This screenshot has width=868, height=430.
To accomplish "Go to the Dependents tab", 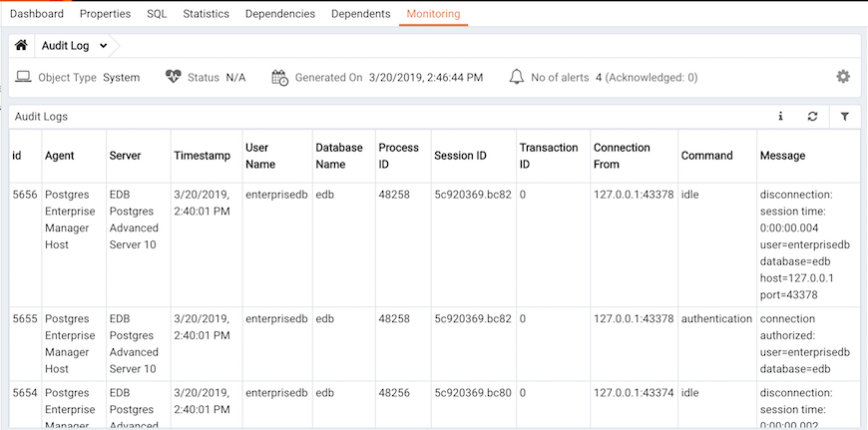I will (360, 14).
